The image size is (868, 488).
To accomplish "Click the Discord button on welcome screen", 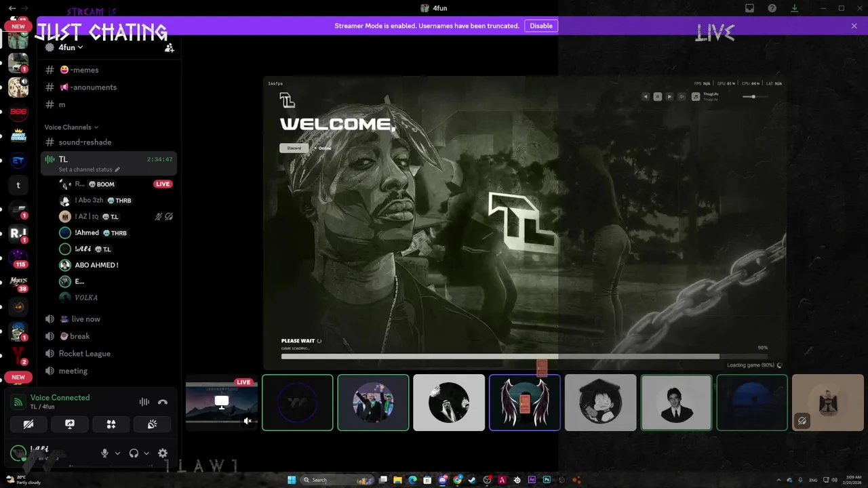I will (294, 148).
